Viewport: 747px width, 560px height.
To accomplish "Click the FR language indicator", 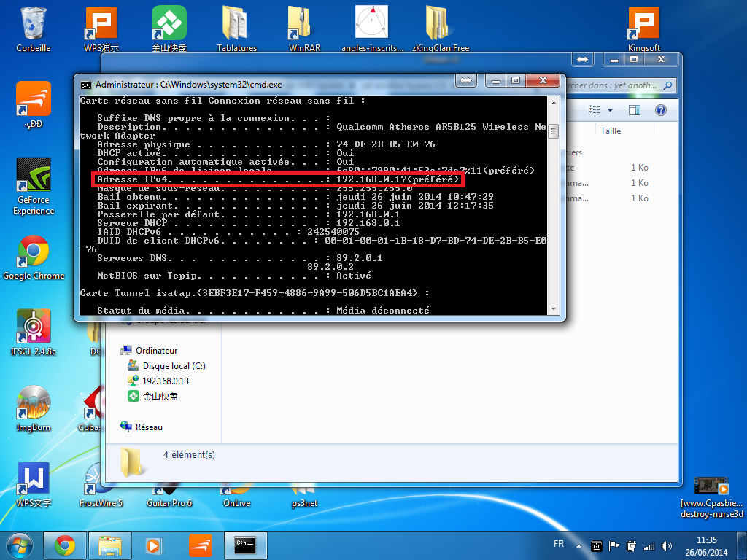I will (559, 545).
